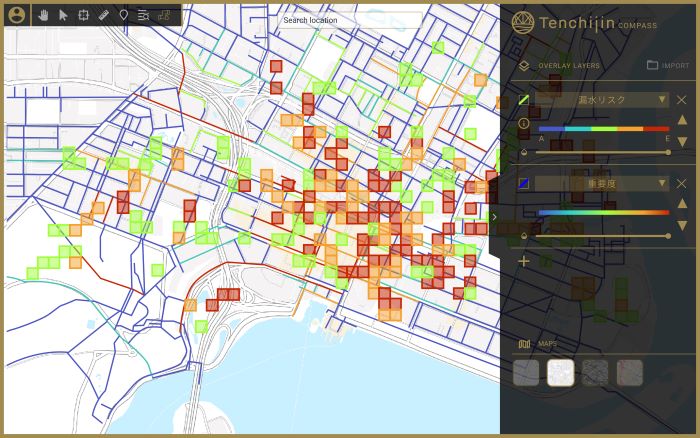Open the user account profile icon
This screenshot has width=700, height=438.
coord(16,15)
